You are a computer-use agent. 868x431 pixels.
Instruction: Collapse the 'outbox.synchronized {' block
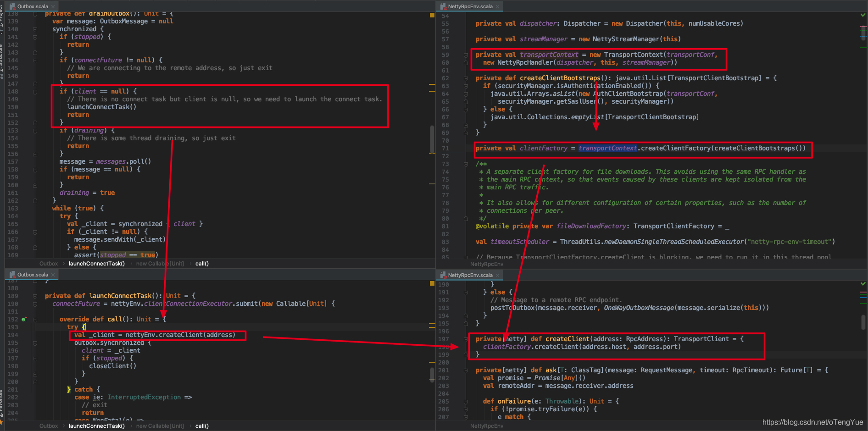pyautogui.click(x=35, y=343)
